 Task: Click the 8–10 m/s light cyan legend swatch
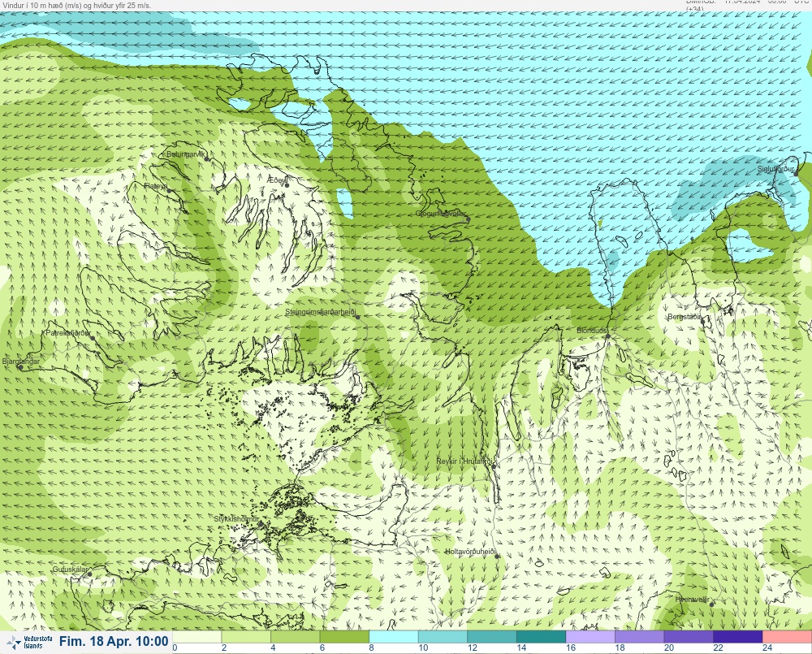394,636
